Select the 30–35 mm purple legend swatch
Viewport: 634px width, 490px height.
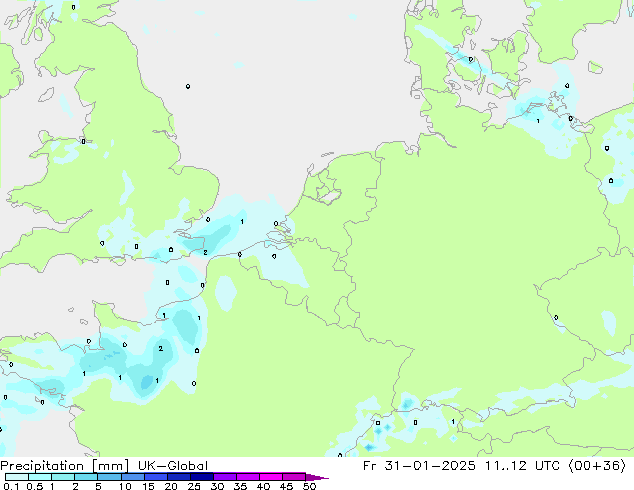224,477
